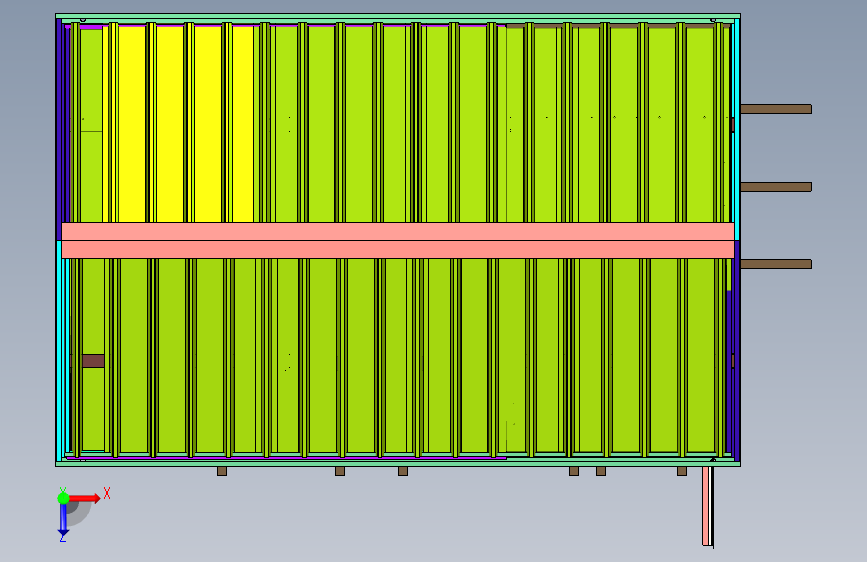The height and width of the screenshot is (562, 867).
Task: Select the dark brown block on the lower-left panel
Action: pyautogui.click(x=93, y=361)
